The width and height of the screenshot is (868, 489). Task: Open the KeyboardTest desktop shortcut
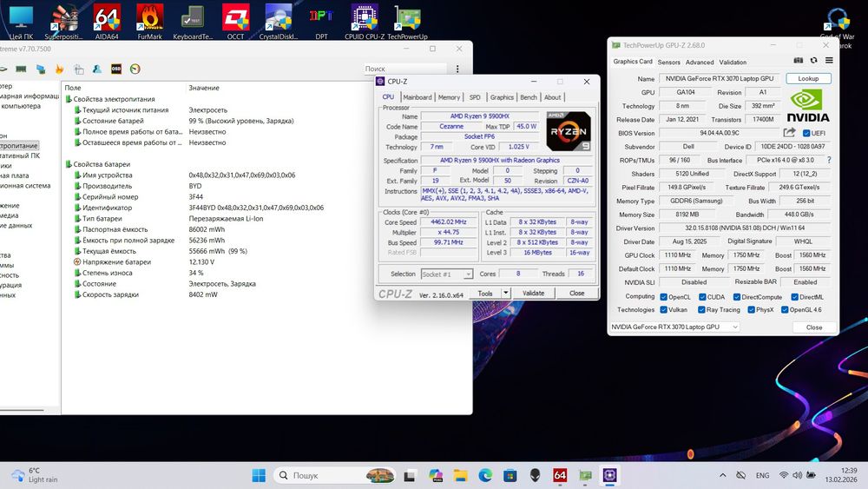[193, 23]
